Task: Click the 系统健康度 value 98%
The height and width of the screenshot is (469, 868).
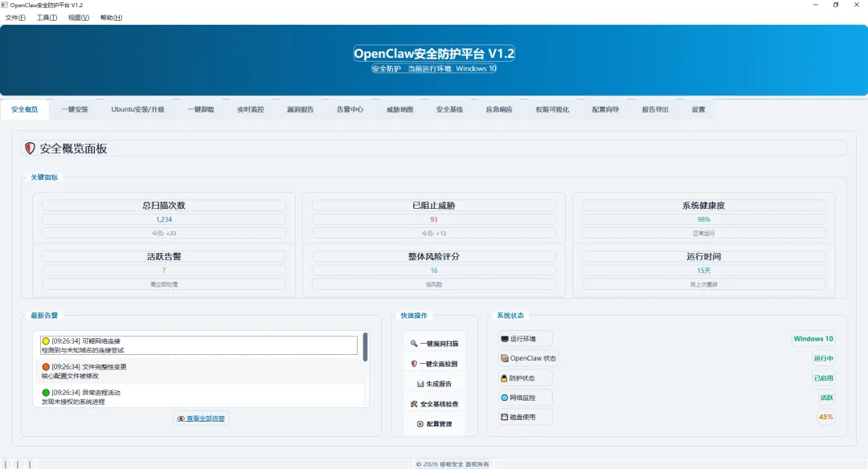Action: (x=703, y=219)
